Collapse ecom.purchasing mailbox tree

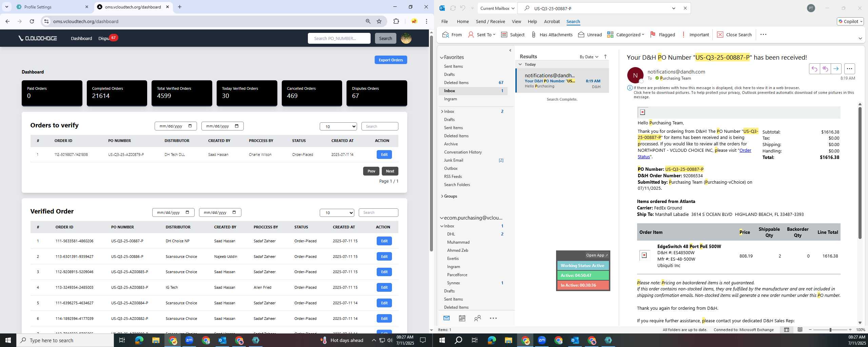pos(442,218)
